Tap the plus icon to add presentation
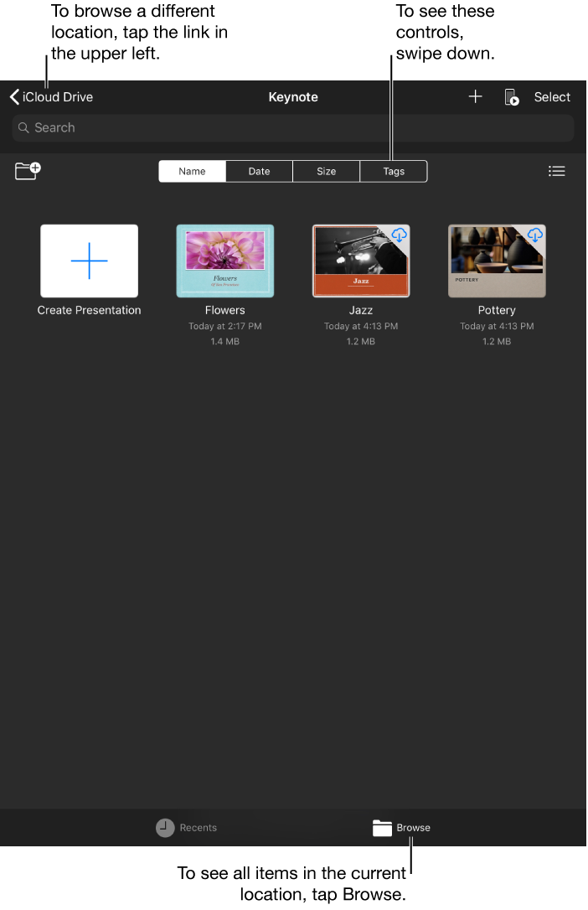 [475, 96]
